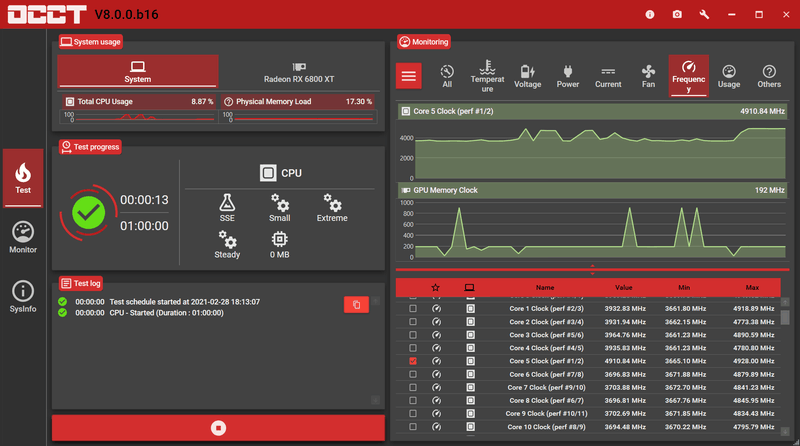Image resolution: width=800 pixels, height=446 pixels.
Task: Check the Core 3 Clock graph checkbox
Action: click(x=413, y=335)
